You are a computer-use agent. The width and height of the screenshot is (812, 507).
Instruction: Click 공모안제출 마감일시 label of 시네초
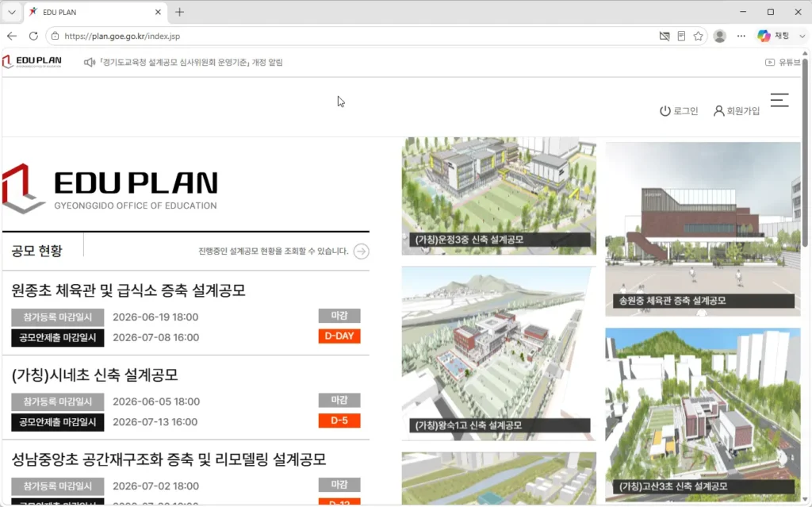57,422
